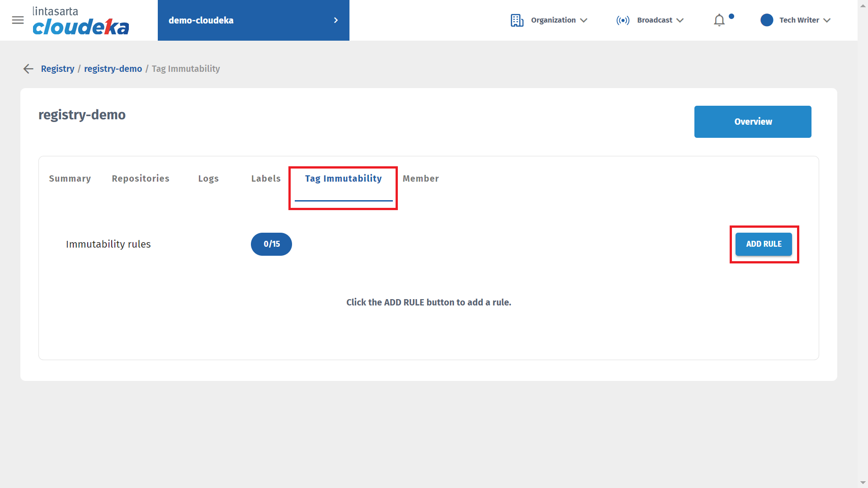Click the back arrow beside Registry breadcrumb

tap(28, 69)
